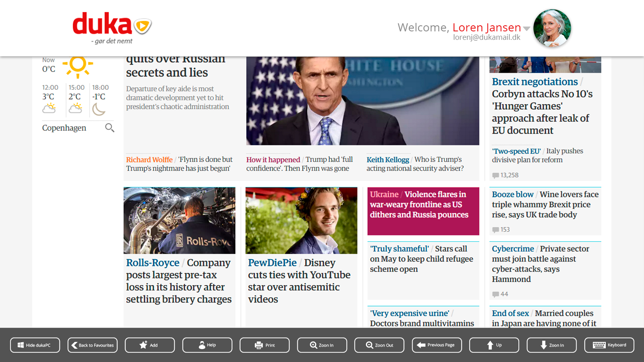Open the Booze blow wine article
Image resolution: width=644 pixels, height=362 pixels.
pos(545,205)
